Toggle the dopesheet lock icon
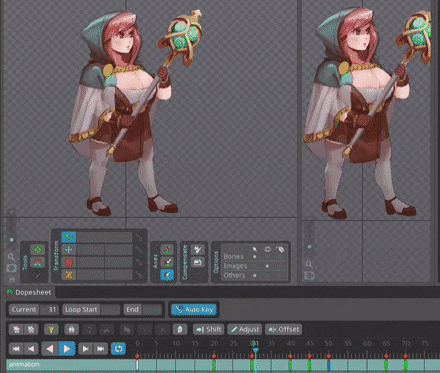 [x=71, y=329]
